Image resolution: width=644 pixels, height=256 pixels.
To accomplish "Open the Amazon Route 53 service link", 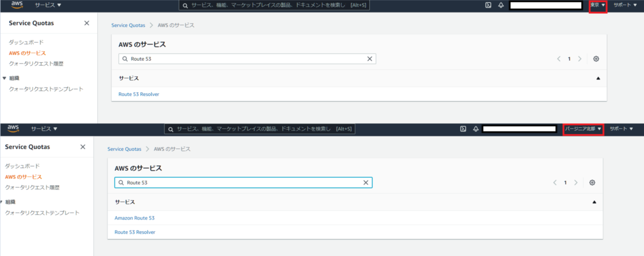I will click(x=135, y=218).
